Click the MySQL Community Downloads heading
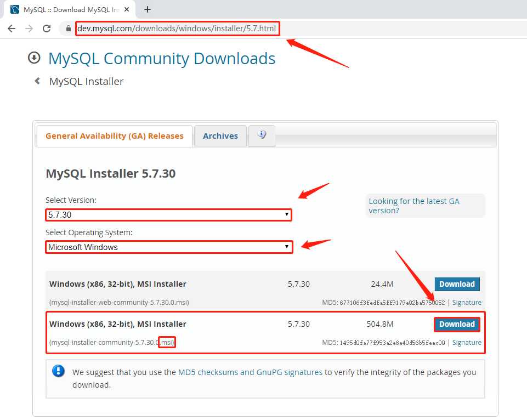 coord(162,59)
